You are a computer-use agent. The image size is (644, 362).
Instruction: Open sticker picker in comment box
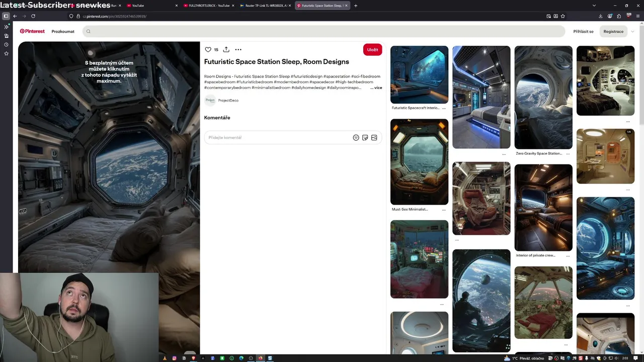point(365,137)
